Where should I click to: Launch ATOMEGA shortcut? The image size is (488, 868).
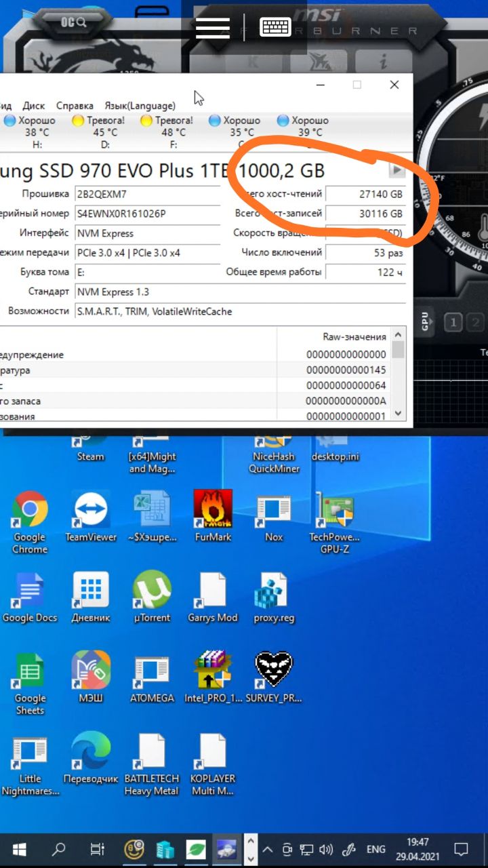tap(152, 677)
